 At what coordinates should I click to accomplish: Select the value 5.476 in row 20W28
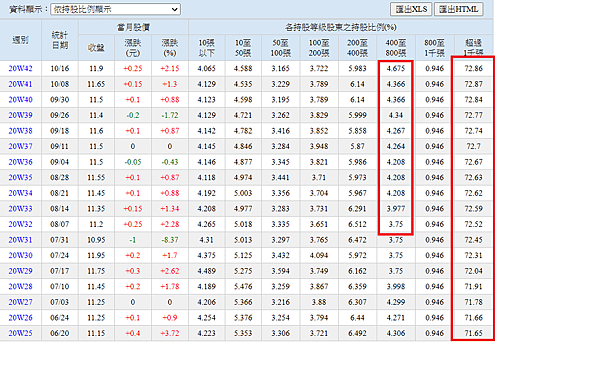(x=243, y=287)
